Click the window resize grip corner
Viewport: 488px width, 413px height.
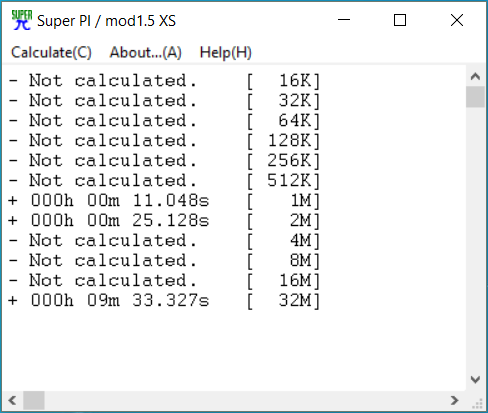(477, 403)
